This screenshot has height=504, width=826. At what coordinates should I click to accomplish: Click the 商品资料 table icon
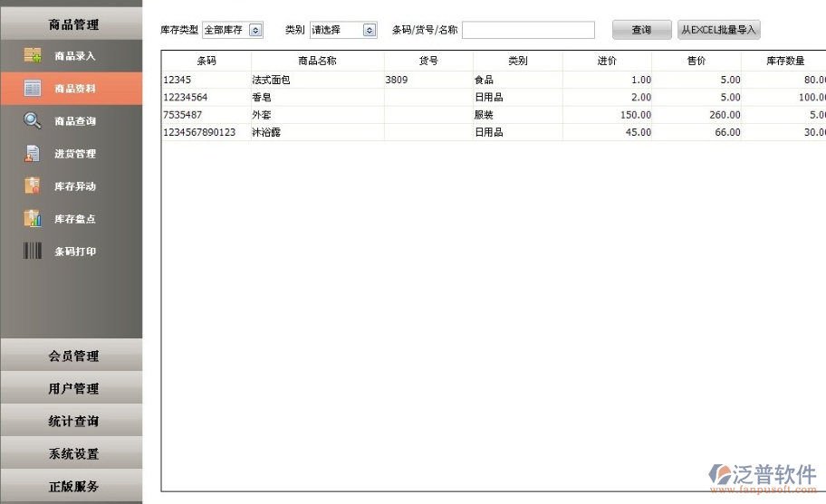(32, 89)
